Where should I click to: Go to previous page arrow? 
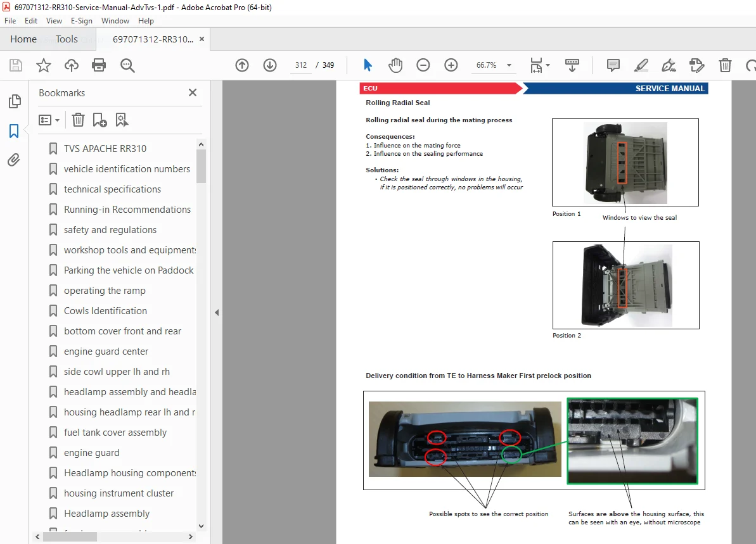242,65
